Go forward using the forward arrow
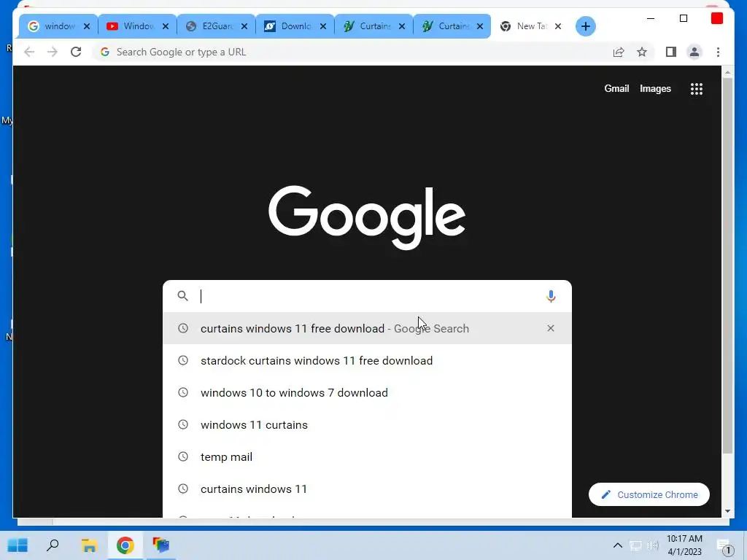This screenshot has height=560, width=747. tap(53, 52)
